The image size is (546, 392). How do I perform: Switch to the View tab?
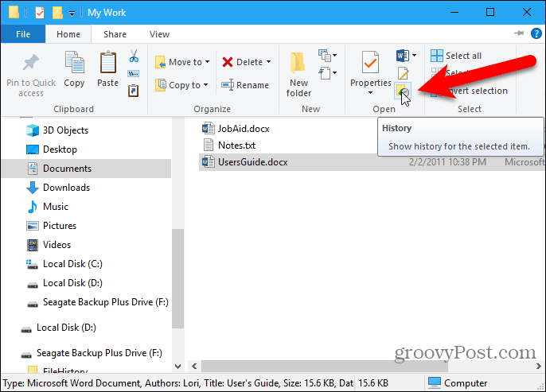[x=159, y=34]
